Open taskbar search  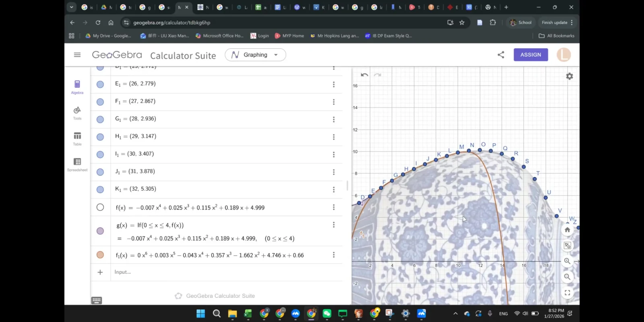pos(217,314)
